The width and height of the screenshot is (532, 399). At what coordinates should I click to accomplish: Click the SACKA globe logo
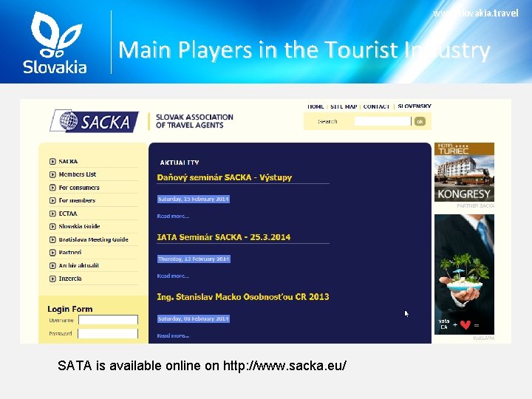(x=95, y=120)
